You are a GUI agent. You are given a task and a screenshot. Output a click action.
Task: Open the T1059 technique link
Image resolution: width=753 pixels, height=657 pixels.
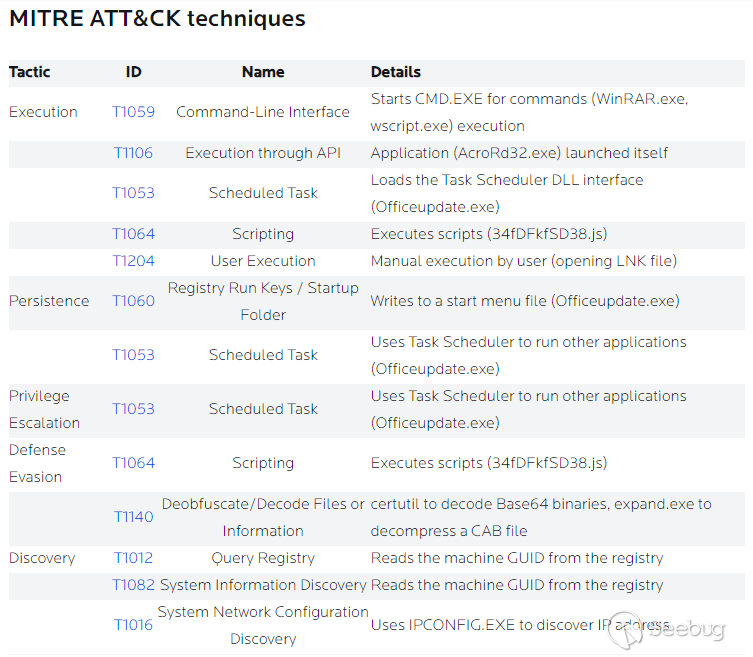133,112
